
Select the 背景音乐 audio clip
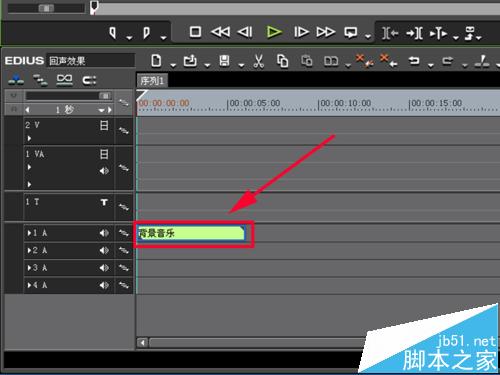pyautogui.click(x=191, y=233)
